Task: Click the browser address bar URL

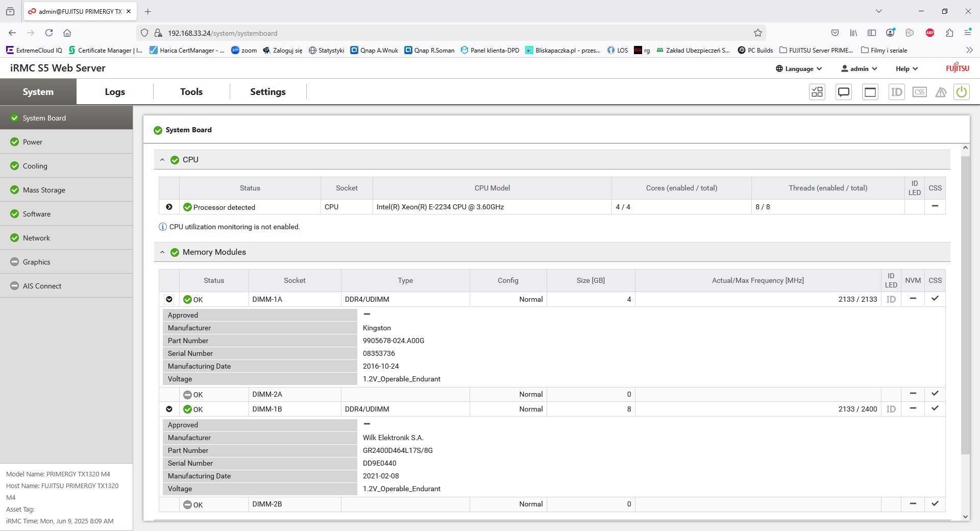Action: click(223, 33)
